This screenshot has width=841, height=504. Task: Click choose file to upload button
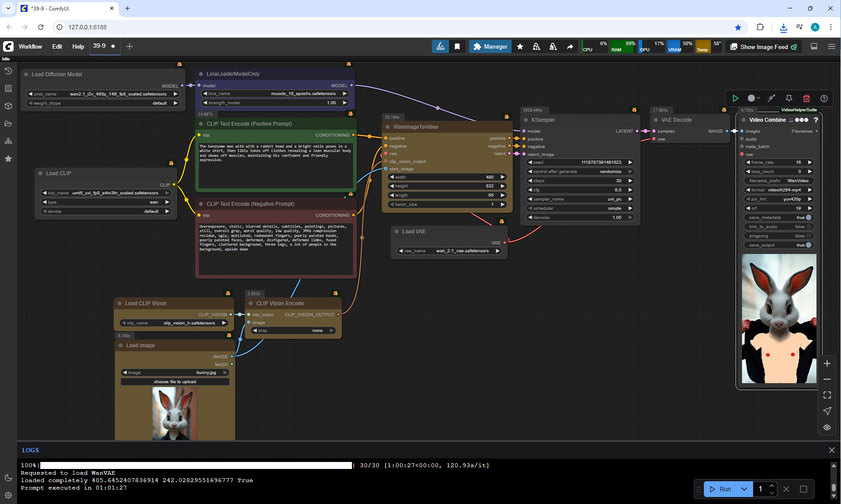click(175, 382)
